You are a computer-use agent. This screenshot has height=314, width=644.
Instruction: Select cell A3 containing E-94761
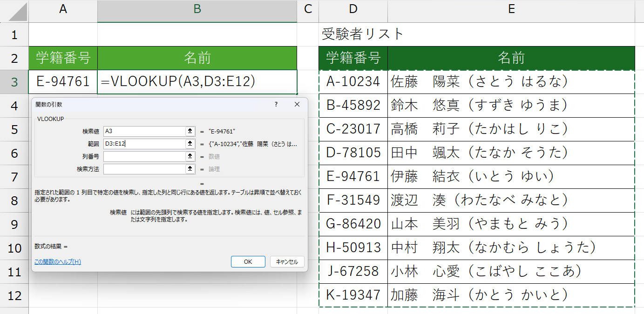point(63,82)
